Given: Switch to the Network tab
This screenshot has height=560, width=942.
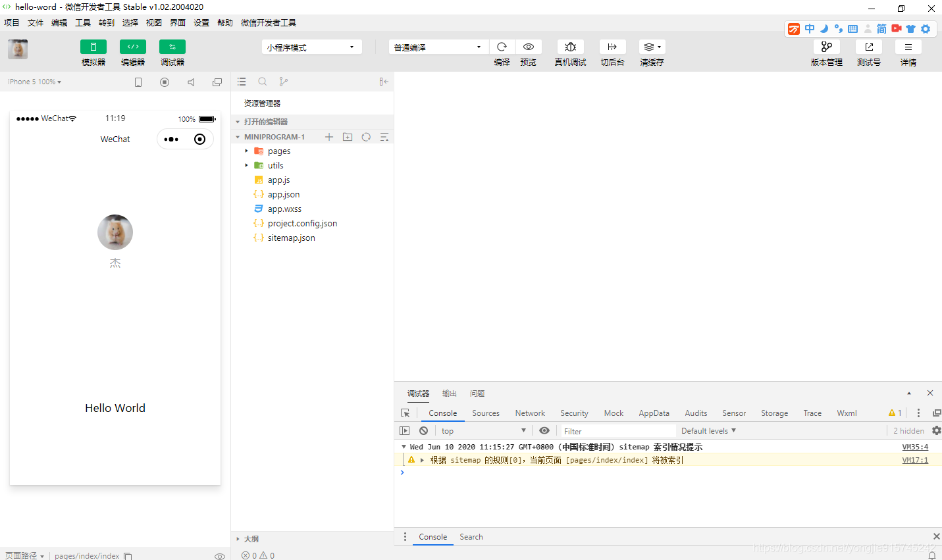Looking at the screenshot, I should [x=530, y=413].
